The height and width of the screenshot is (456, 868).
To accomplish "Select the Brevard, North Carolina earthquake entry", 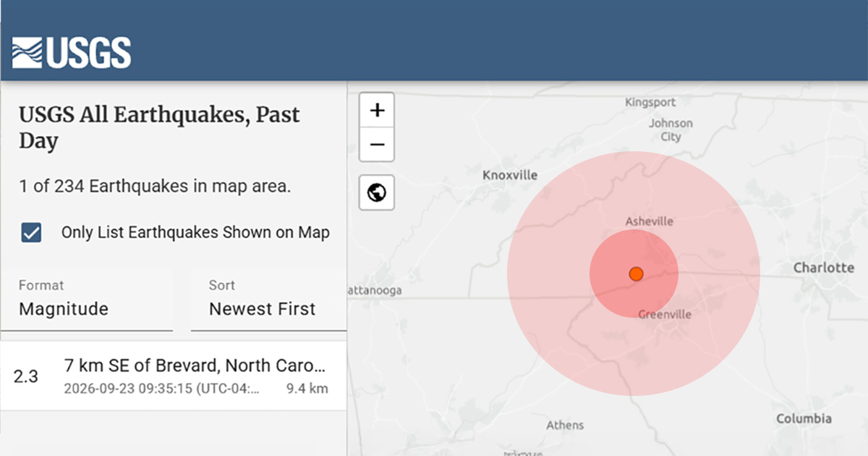I will point(174,376).
